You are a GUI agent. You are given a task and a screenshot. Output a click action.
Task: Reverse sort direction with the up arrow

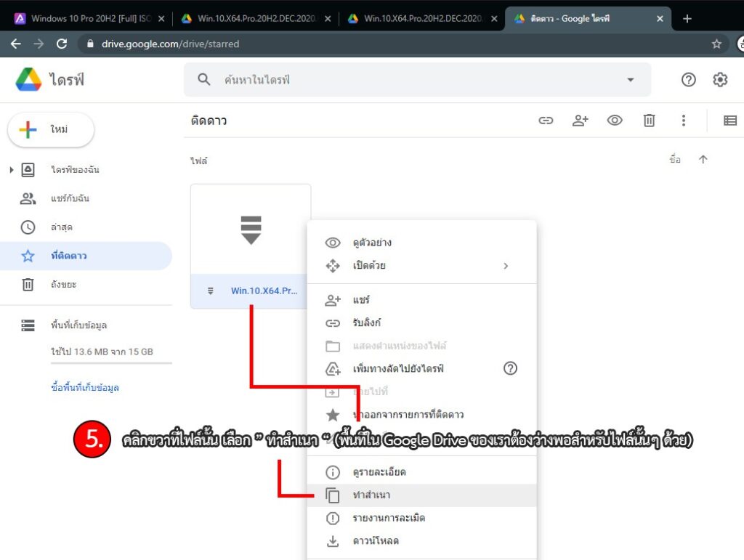(x=703, y=159)
